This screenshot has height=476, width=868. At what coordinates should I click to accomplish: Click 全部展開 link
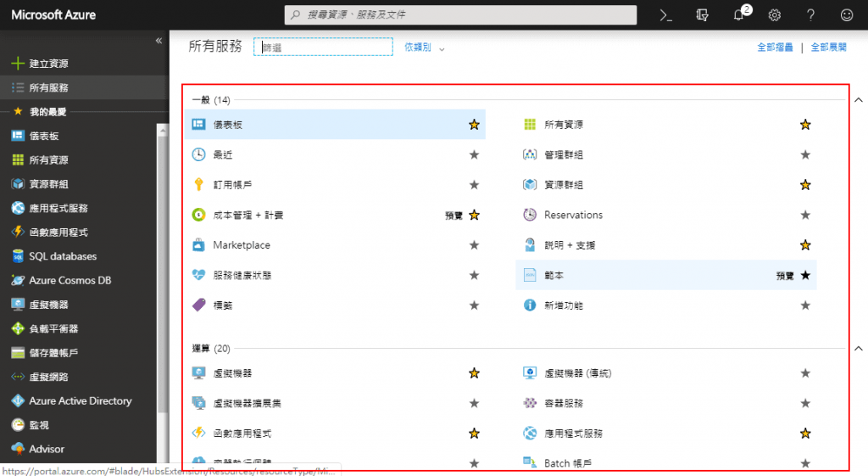tap(829, 48)
